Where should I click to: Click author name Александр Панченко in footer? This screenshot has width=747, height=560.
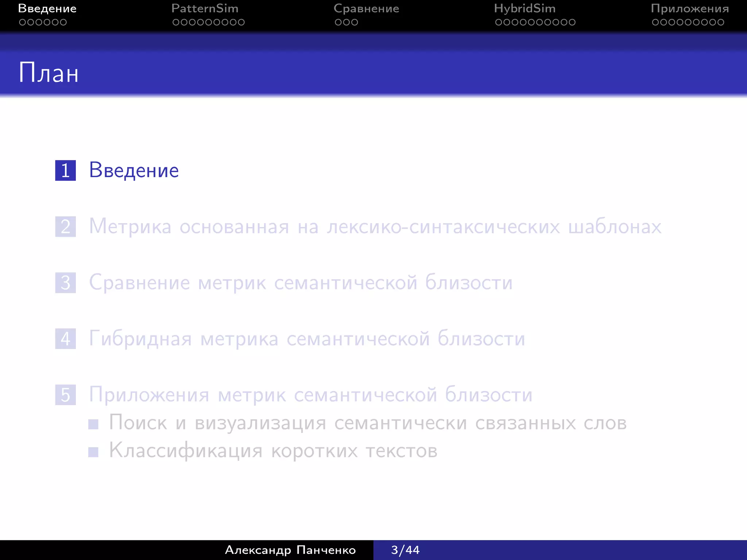point(290,550)
